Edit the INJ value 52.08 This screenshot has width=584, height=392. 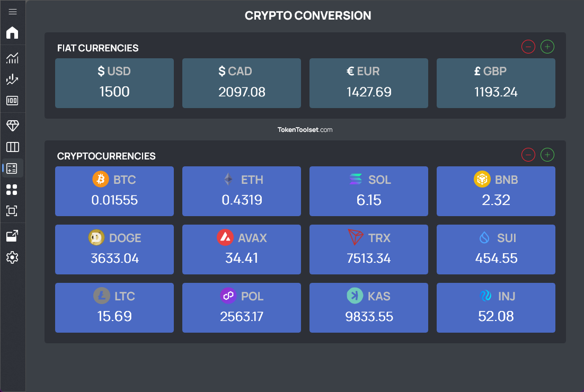pos(495,316)
